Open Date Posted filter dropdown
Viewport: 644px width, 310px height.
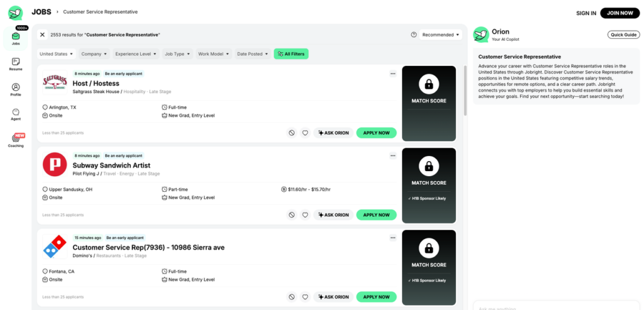pyautogui.click(x=253, y=54)
